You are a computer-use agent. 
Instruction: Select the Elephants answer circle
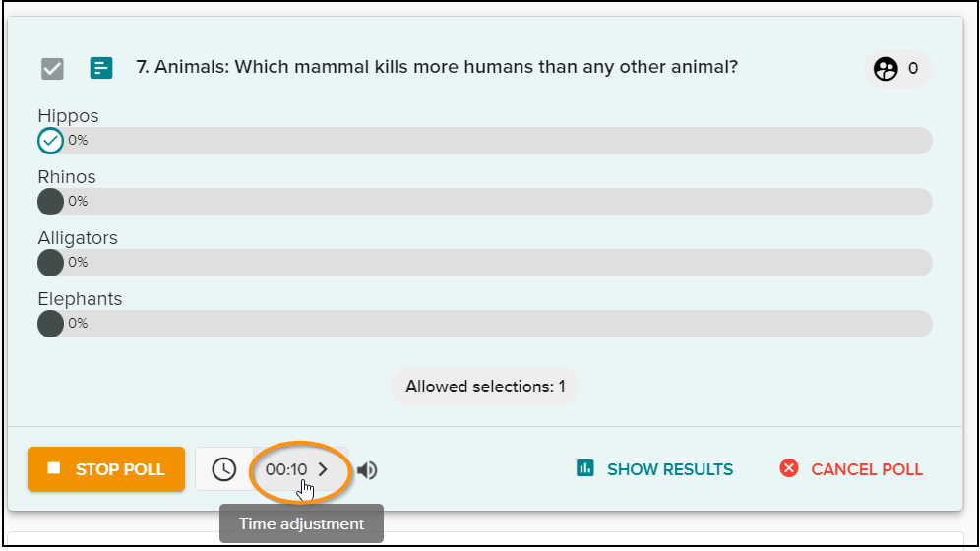click(50, 324)
